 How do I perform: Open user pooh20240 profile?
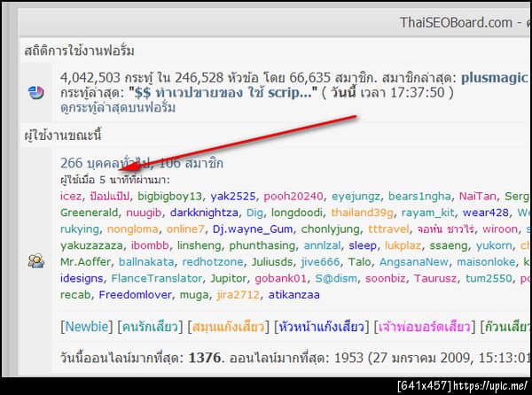293,196
